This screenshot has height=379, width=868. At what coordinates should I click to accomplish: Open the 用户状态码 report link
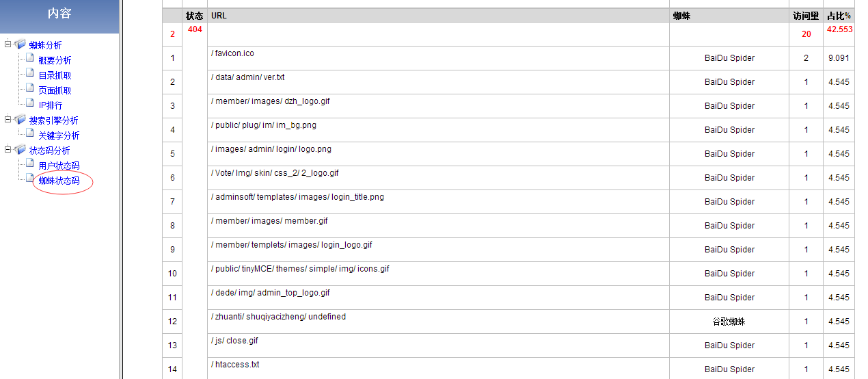coord(59,166)
